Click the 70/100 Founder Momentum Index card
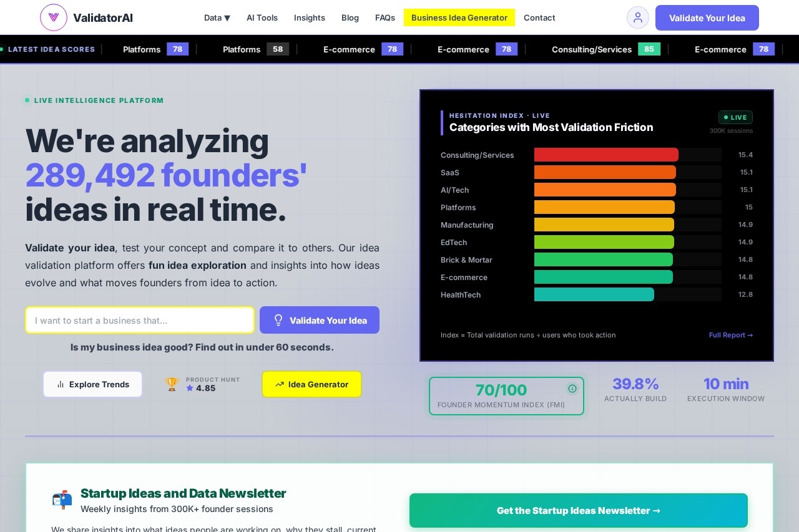The width and height of the screenshot is (799, 532). (x=506, y=396)
